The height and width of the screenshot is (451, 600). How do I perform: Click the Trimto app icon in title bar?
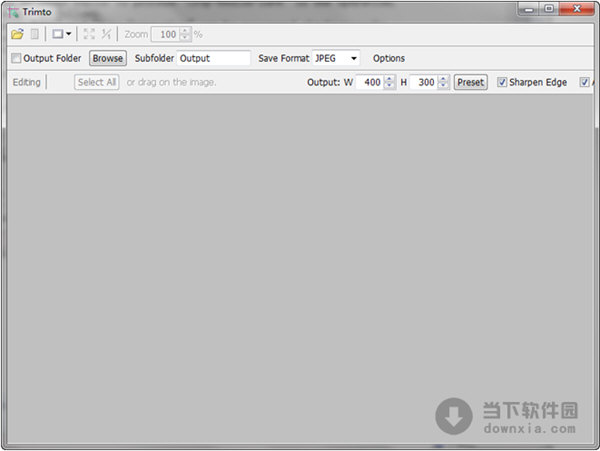[13, 12]
